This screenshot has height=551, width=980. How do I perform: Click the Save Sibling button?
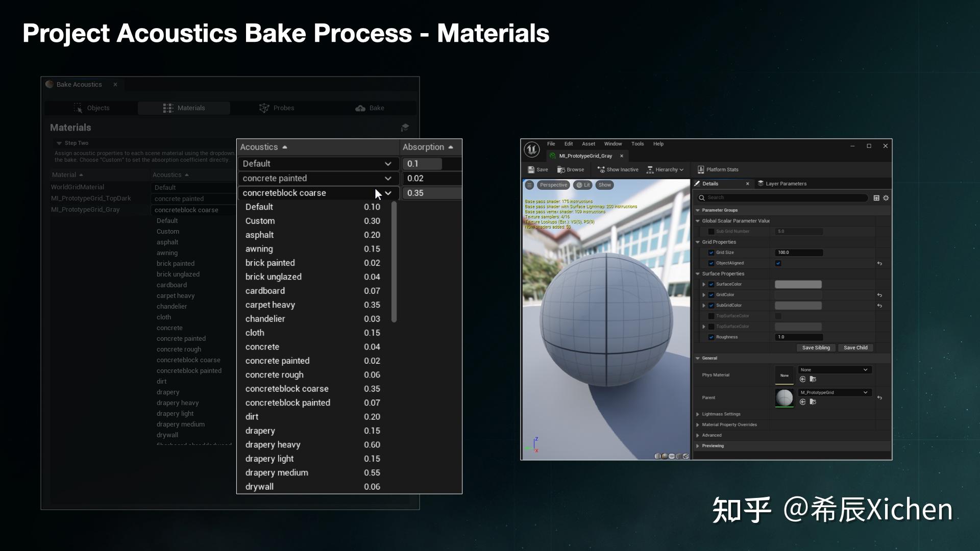click(816, 347)
